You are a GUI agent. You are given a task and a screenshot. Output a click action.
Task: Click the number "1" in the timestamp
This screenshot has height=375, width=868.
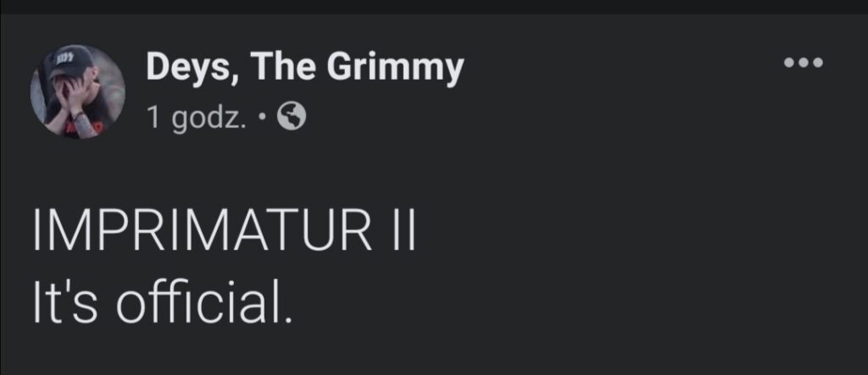(x=153, y=118)
